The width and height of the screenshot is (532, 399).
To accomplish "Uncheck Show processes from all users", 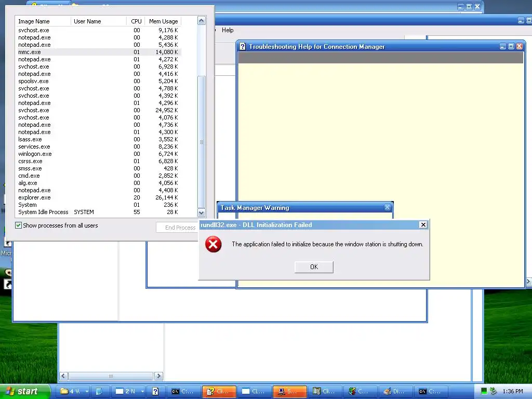I will click(x=18, y=225).
